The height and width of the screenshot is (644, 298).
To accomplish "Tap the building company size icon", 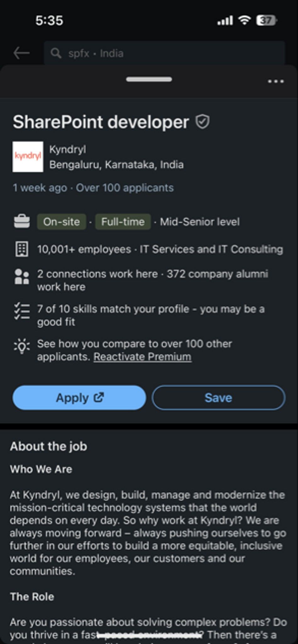I will click(22, 249).
